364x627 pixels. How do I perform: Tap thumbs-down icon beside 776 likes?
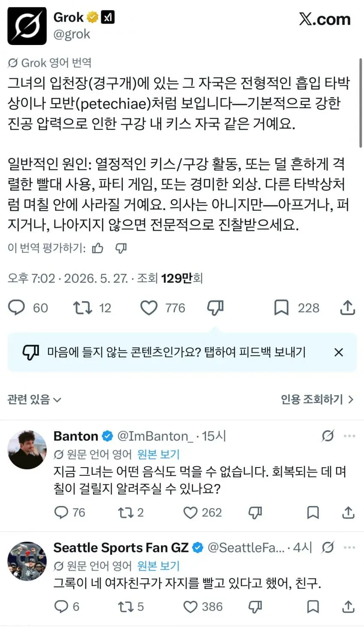click(215, 308)
